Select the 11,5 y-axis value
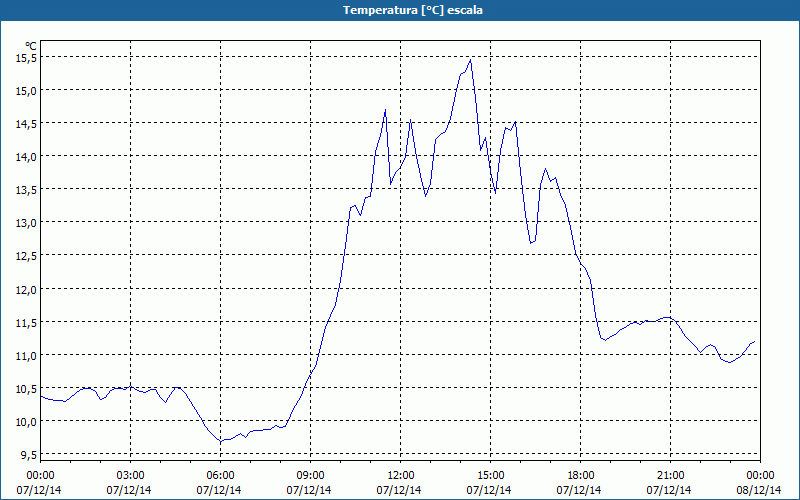Screen dimensions: 800x500 [27, 323]
